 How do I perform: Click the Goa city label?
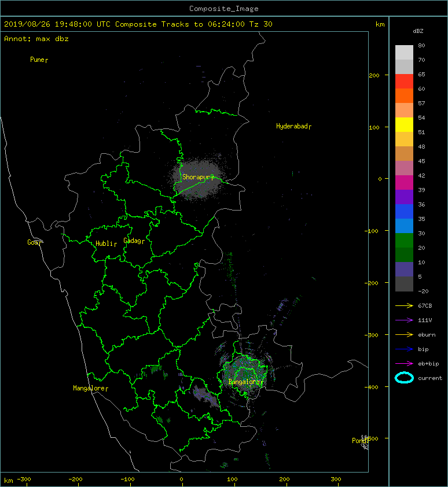pyautogui.click(x=34, y=242)
